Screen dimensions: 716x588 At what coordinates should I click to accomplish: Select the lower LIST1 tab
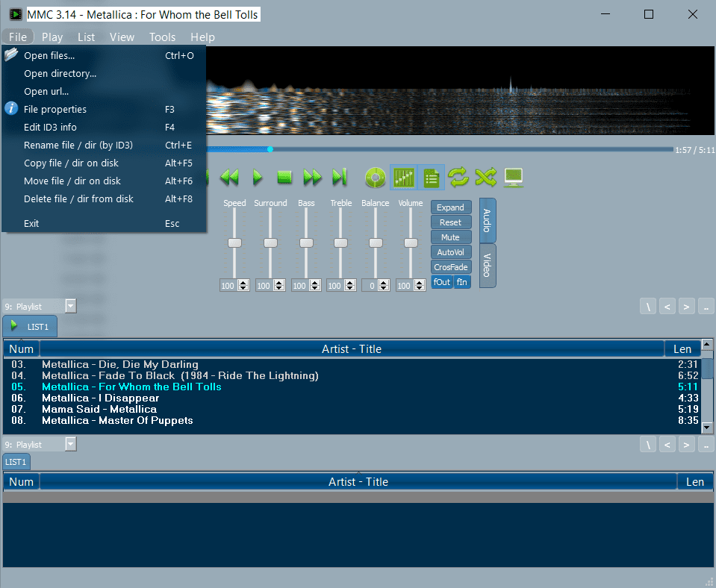(x=16, y=462)
